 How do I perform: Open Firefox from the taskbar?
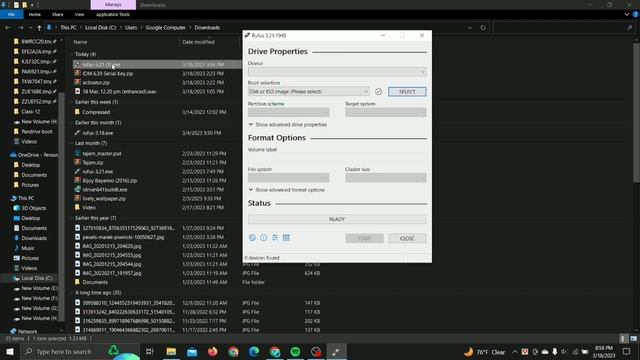click(x=213, y=351)
